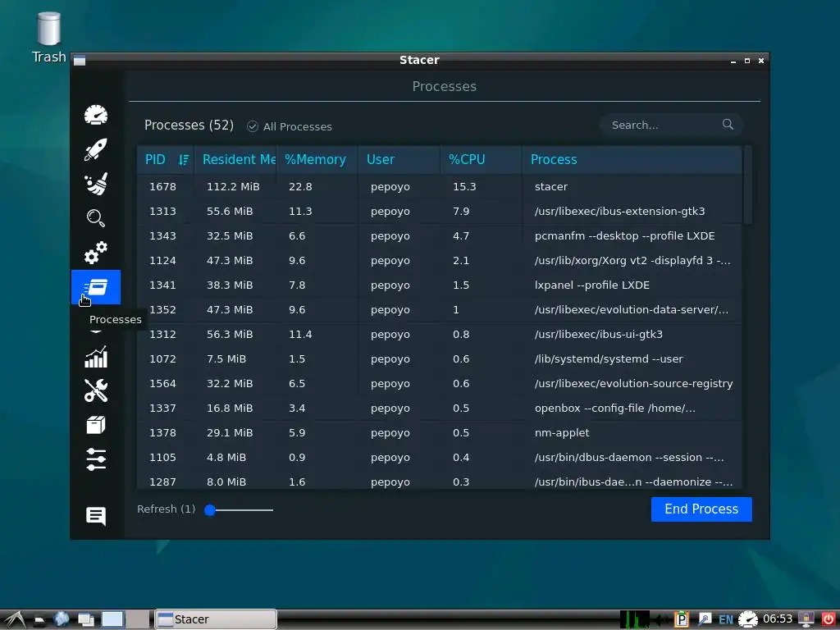Open the Feedback chat bubble icon
The height and width of the screenshot is (630, 840).
[96, 516]
